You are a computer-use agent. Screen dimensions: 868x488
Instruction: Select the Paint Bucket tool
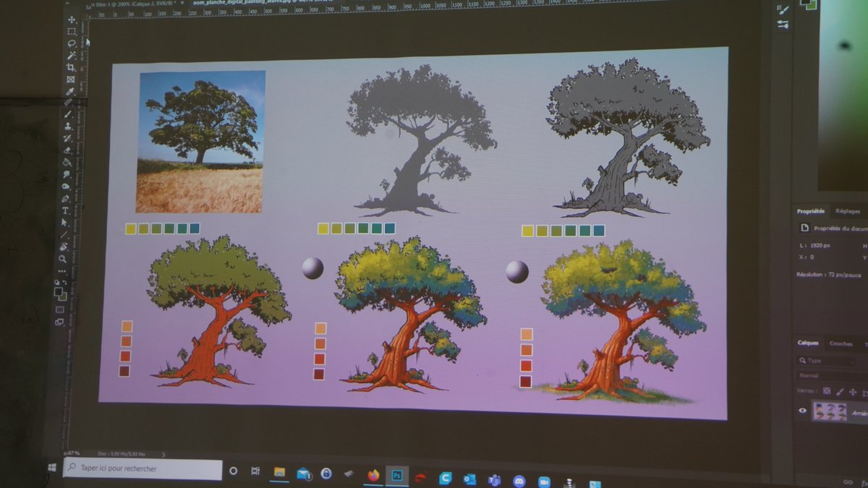click(x=67, y=162)
